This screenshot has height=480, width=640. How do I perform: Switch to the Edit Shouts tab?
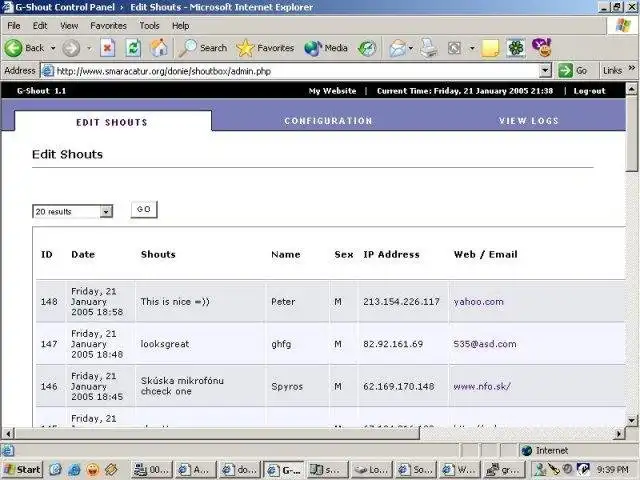pos(113,122)
